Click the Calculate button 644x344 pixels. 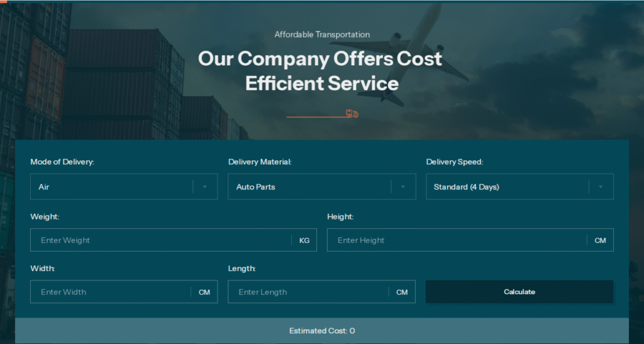point(519,292)
